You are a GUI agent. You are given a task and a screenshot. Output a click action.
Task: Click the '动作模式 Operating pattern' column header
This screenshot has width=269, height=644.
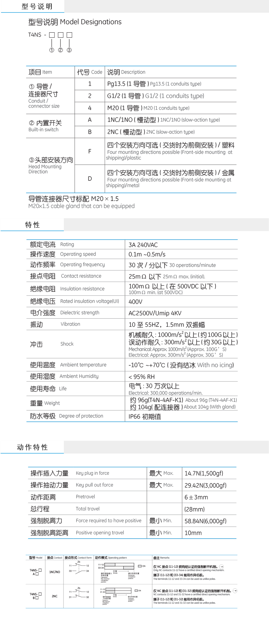tap(111, 558)
